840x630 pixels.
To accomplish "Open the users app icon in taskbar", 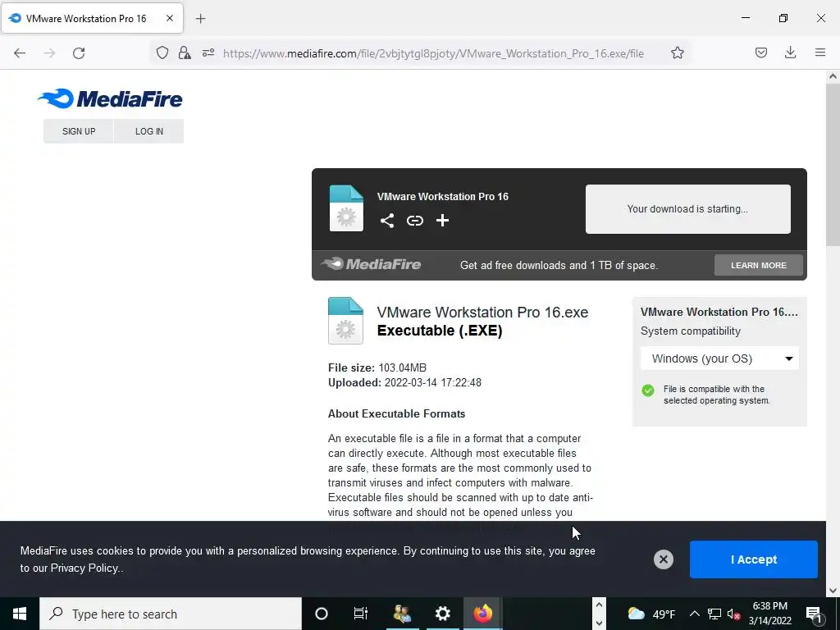I will (402, 614).
